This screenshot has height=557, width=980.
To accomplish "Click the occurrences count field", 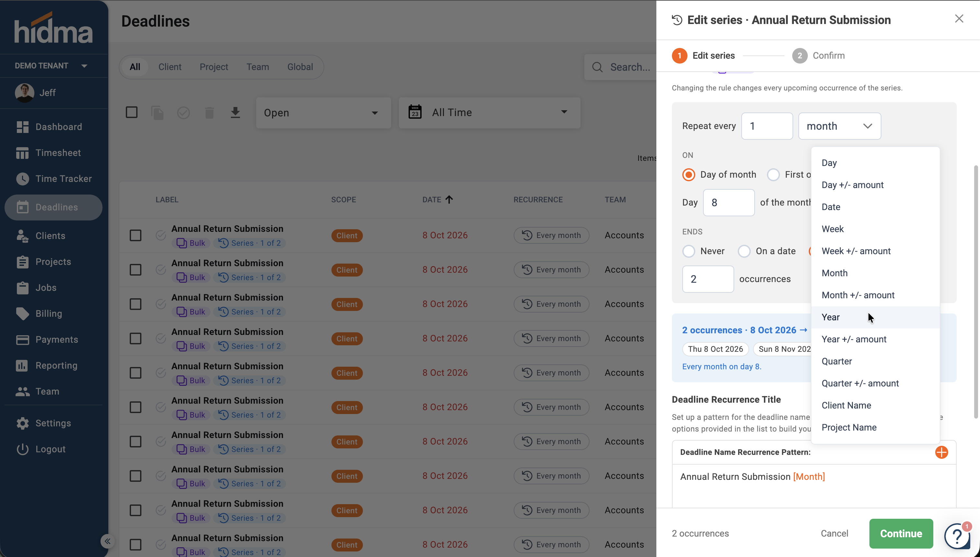I will coord(708,279).
